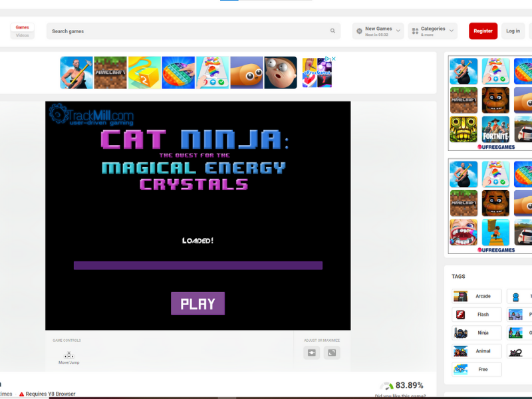Open the hammer-man game in the lower sidebar ad
Viewport: 532px width, 399px height.
coord(464,174)
